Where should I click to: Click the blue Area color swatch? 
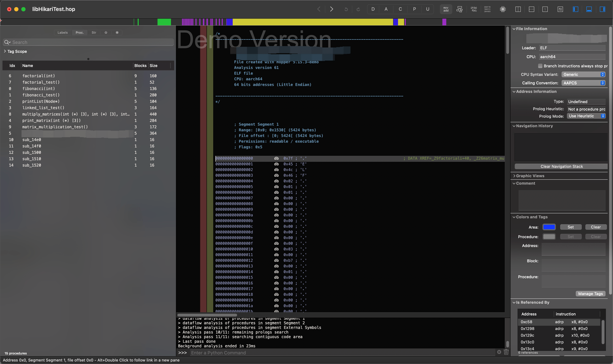pos(549,227)
